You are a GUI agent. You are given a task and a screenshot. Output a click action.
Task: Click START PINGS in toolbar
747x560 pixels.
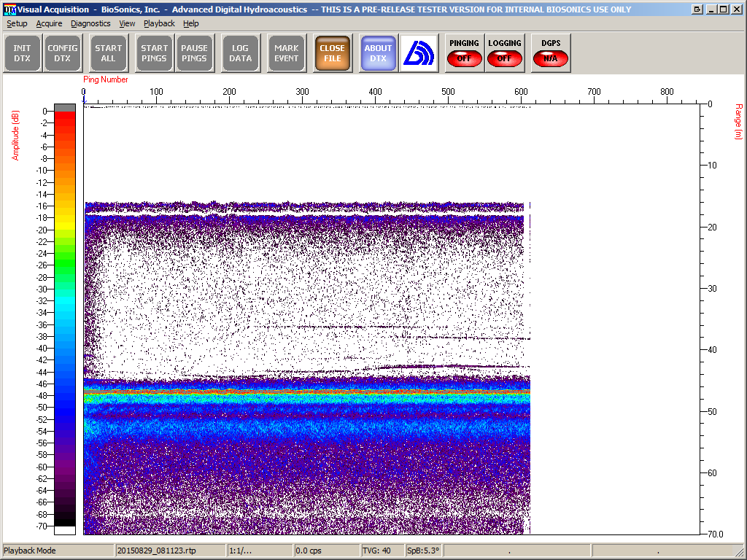155,53
